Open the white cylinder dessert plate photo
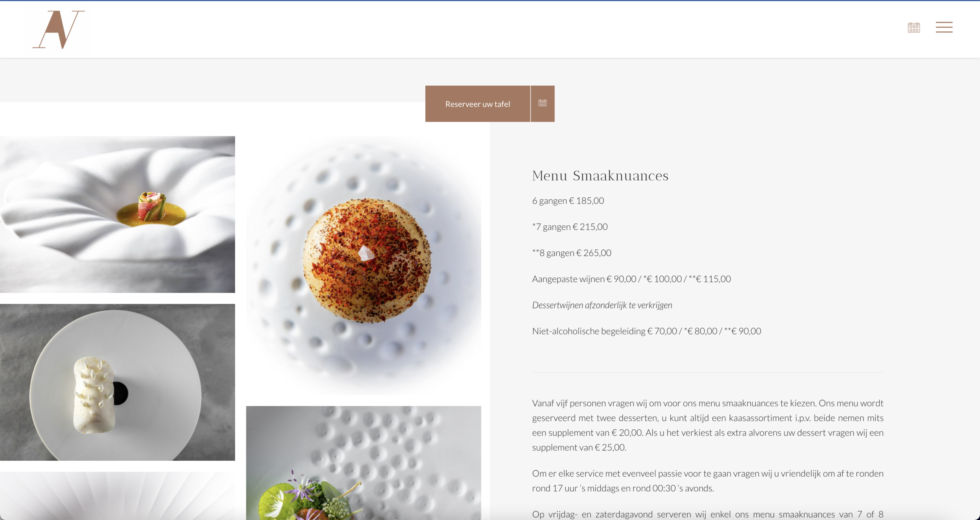The width and height of the screenshot is (980, 520). pyautogui.click(x=118, y=382)
